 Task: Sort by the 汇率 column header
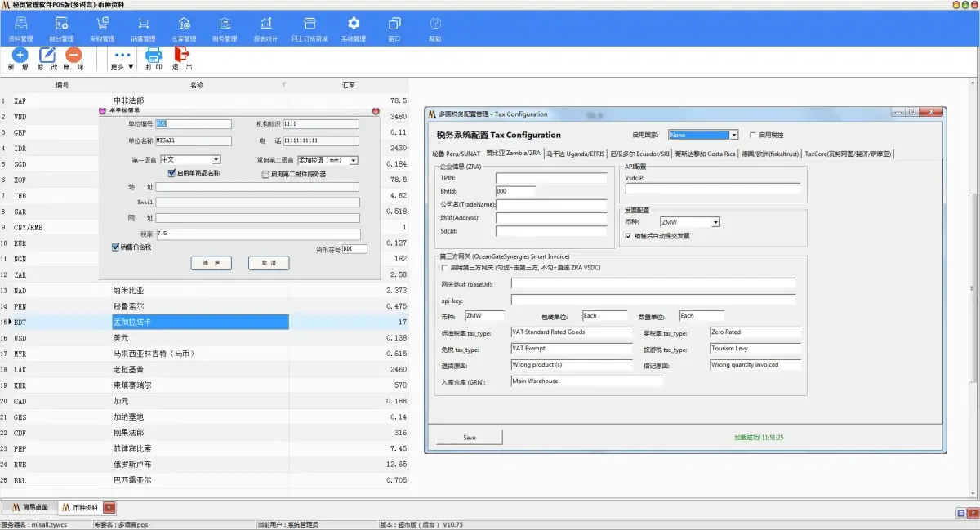coord(349,85)
